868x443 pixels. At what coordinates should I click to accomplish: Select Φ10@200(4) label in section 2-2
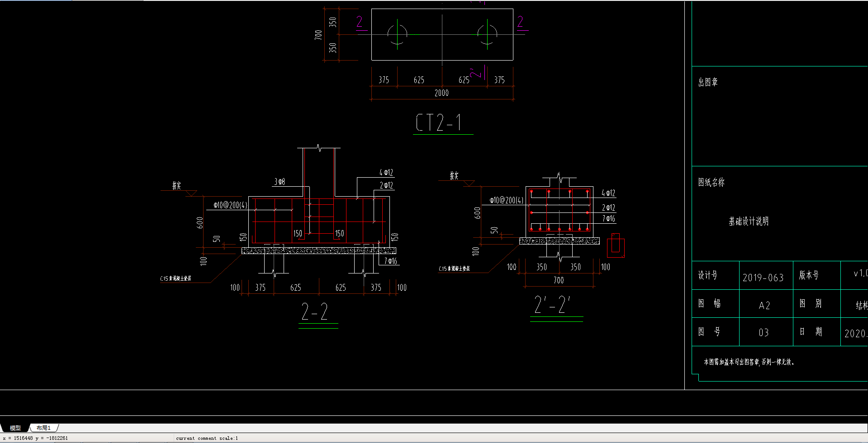[231, 205]
